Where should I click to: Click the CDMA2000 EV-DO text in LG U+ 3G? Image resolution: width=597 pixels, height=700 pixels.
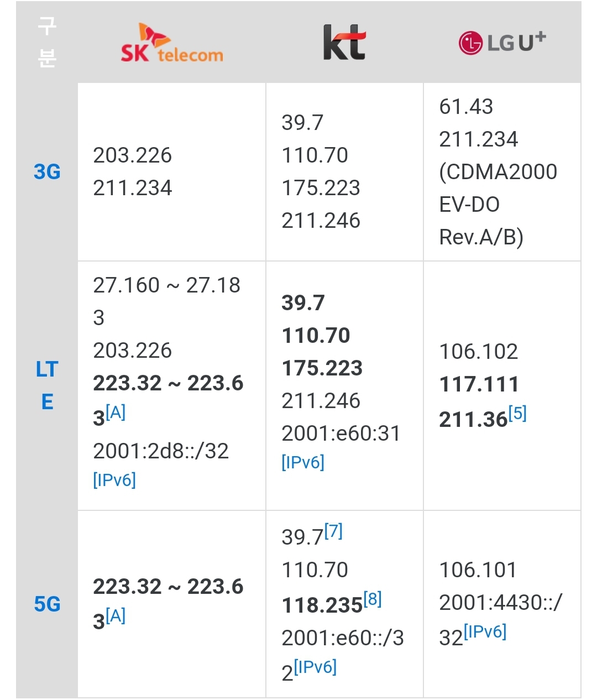pos(498,188)
